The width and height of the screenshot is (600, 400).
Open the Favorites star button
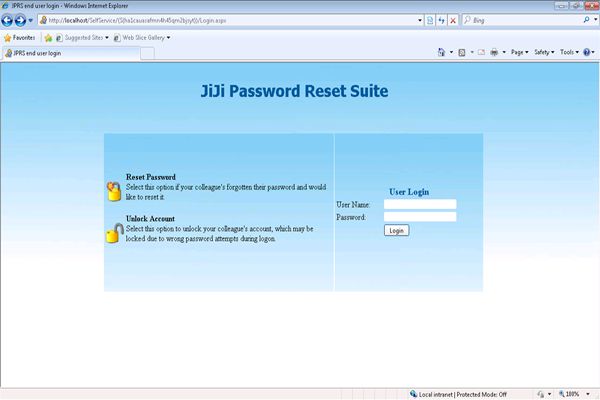pos(20,38)
